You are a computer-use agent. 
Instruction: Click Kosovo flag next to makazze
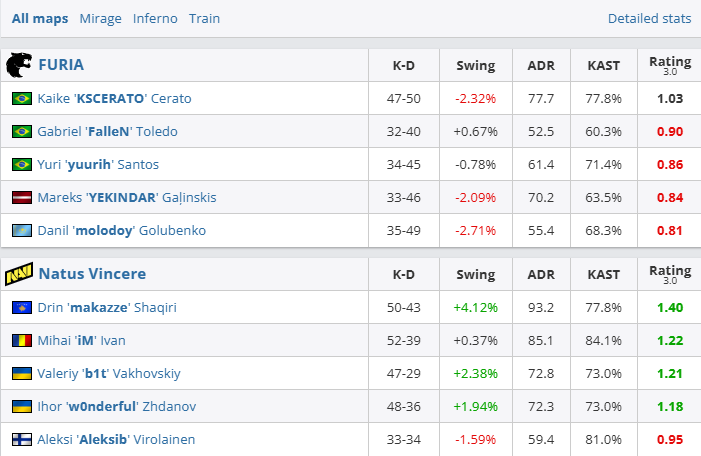tap(21, 307)
